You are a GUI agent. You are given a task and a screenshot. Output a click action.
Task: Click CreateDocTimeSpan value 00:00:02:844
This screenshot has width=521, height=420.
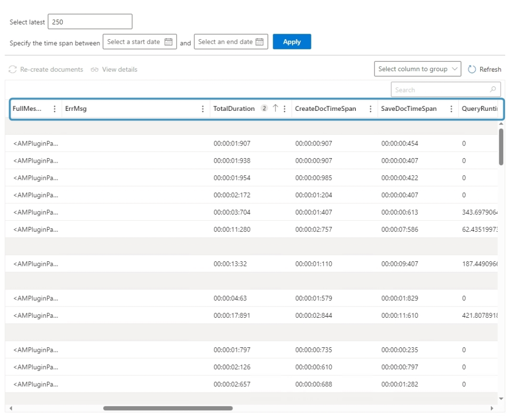pyautogui.click(x=313, y=315)
